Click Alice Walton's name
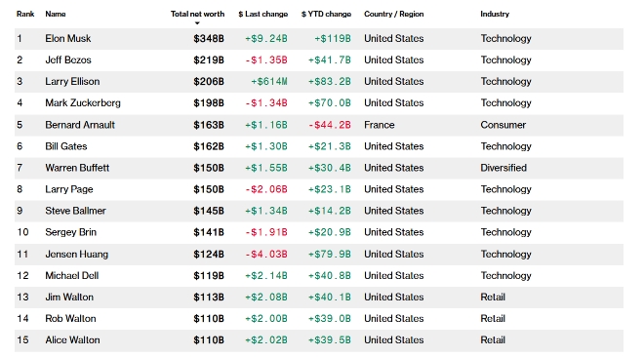The width and height of the screenshot is (644, 357). click(73, 339)
